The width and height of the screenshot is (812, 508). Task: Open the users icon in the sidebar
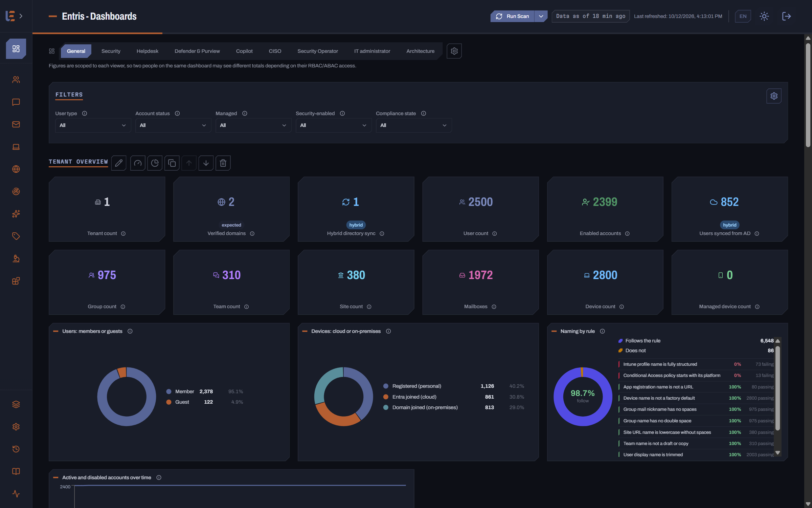pos(16,80)
